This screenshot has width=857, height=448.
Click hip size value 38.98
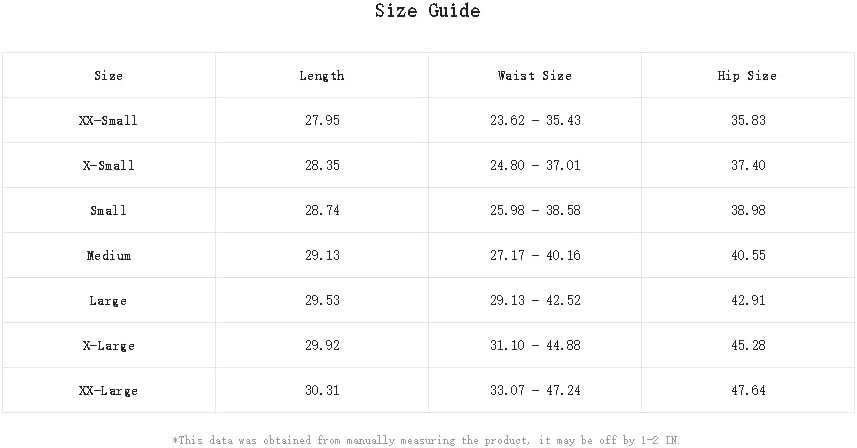pyautogui.click(x=748, y=210)
